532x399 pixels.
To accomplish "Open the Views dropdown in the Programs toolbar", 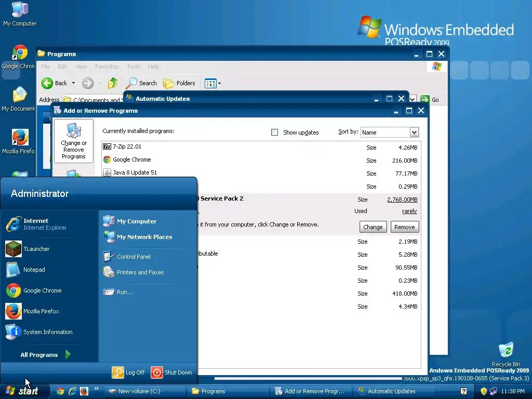I will click(212, 83).
